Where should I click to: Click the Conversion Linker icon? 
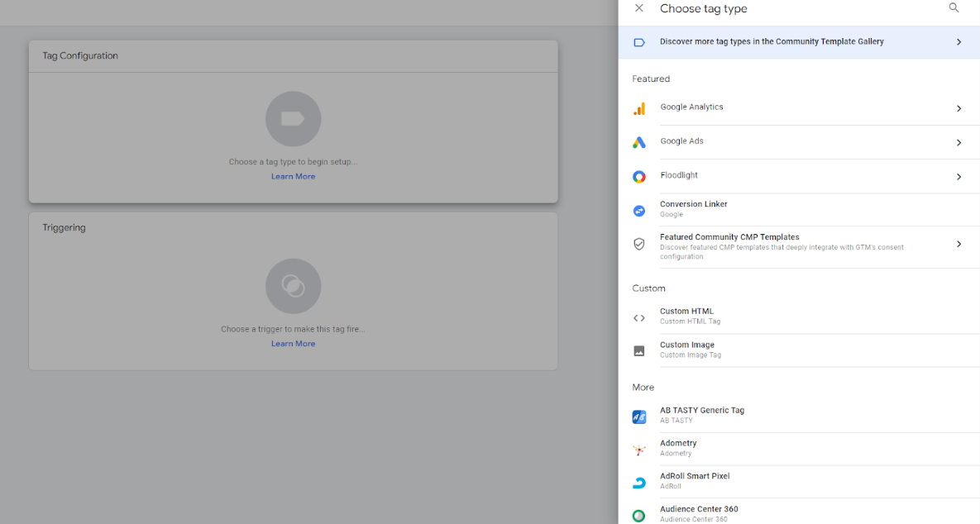click(638, 211)
